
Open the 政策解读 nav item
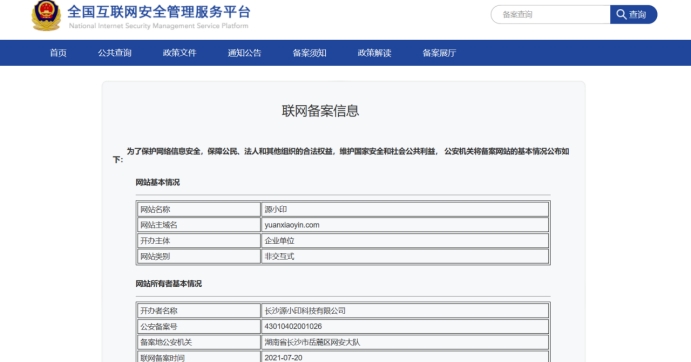click(x=375, y=53)
